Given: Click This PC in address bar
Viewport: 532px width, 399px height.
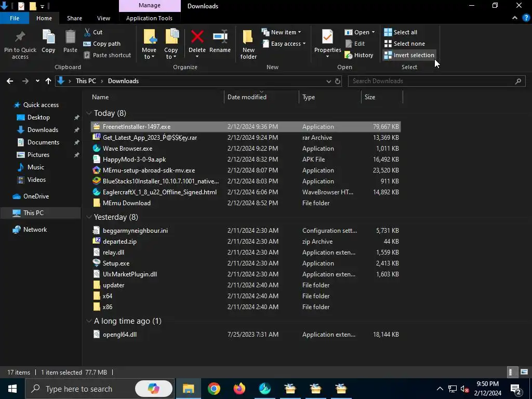Looking at the screenshot, I should (86, 81).
